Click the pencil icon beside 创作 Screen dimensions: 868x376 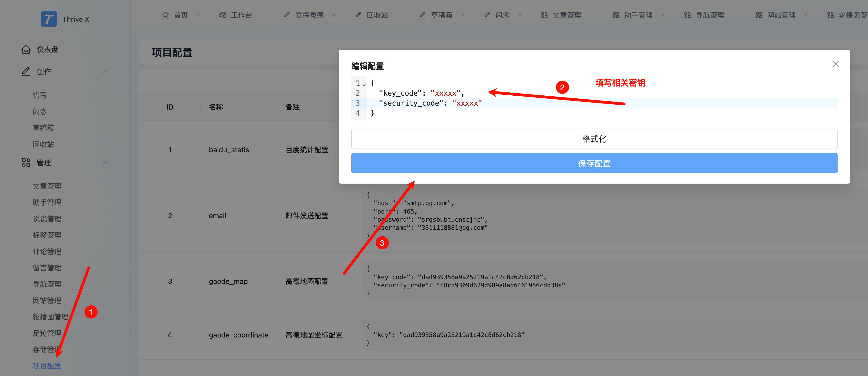point(26,72)
